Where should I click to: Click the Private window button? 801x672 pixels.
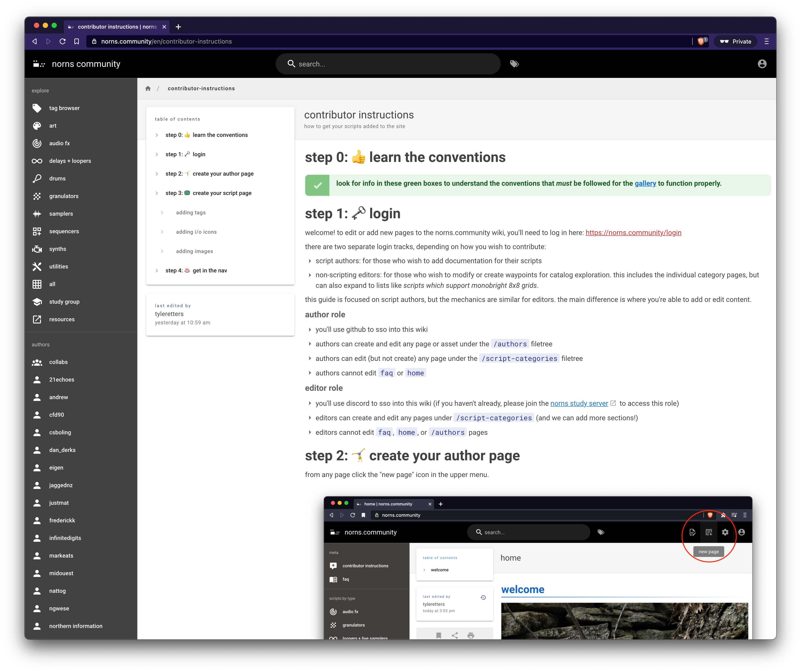[x=735, y=42]
